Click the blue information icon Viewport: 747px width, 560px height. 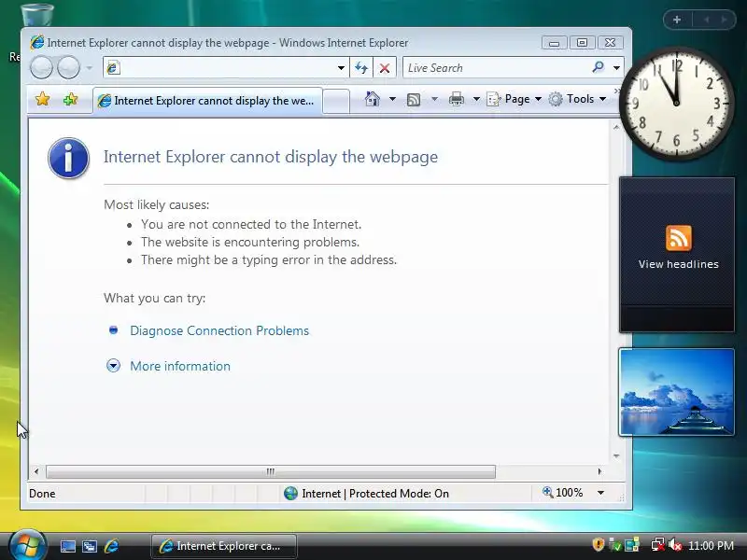[x=68, y=158]
